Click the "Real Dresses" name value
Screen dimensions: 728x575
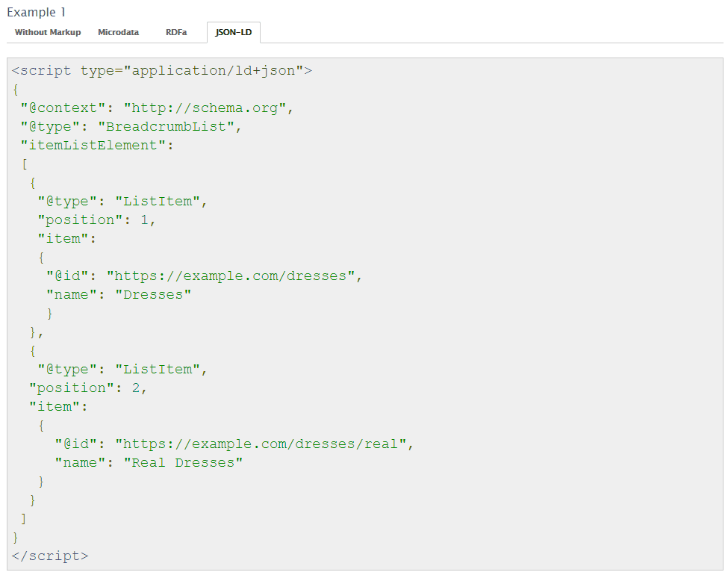[183, 463]
